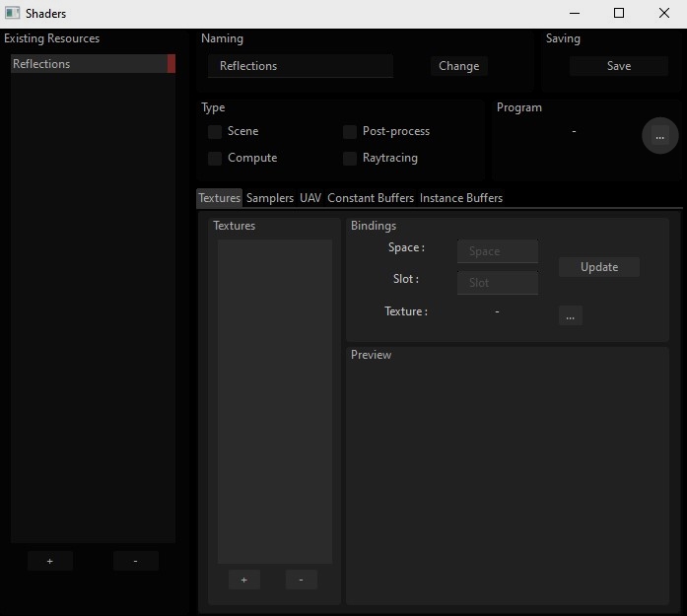Screen dimensions: 687x616
Task: Click the red marker on Reflections row
Action: (x=172, y=63)
